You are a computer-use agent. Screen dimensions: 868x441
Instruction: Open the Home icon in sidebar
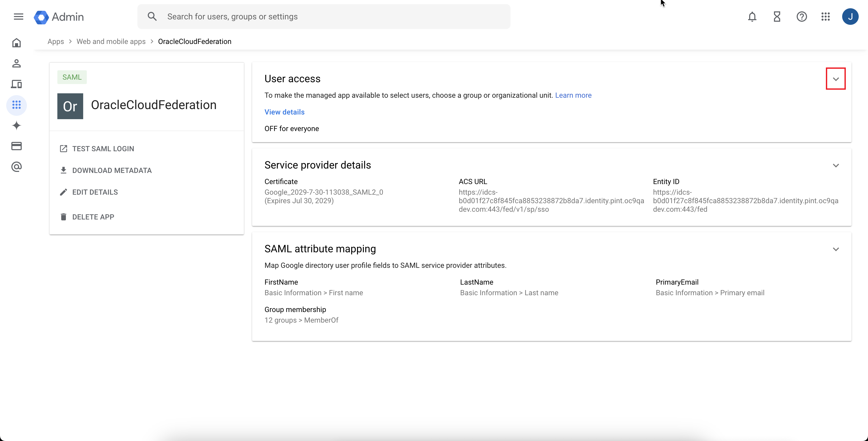coord(16,43)
